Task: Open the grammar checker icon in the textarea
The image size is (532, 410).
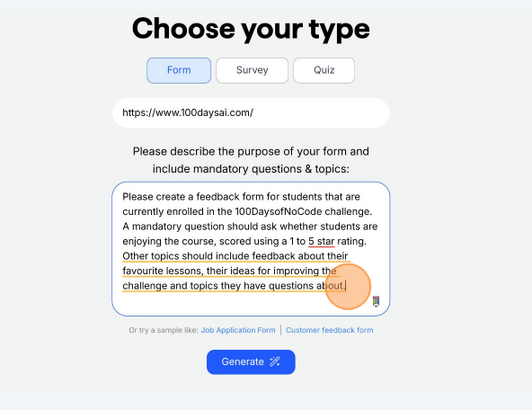Action: point(376,301)
